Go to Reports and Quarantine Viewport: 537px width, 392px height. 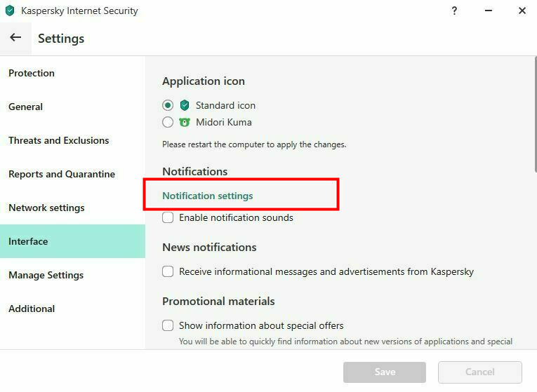coord(72,174)
